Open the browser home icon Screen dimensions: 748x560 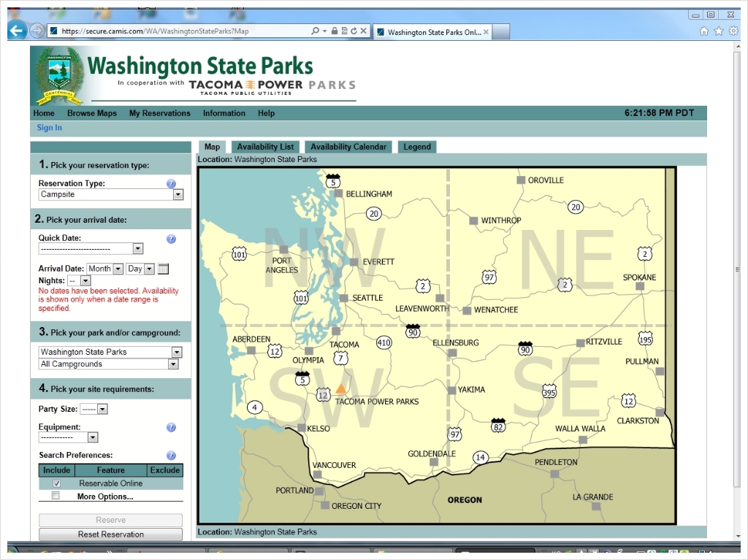click(x=703, y=31)
